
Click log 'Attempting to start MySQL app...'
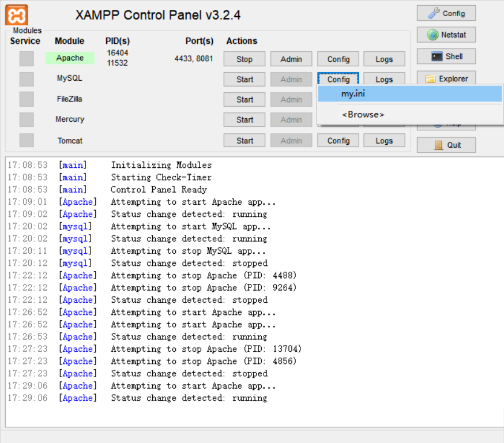click(191, 226)
